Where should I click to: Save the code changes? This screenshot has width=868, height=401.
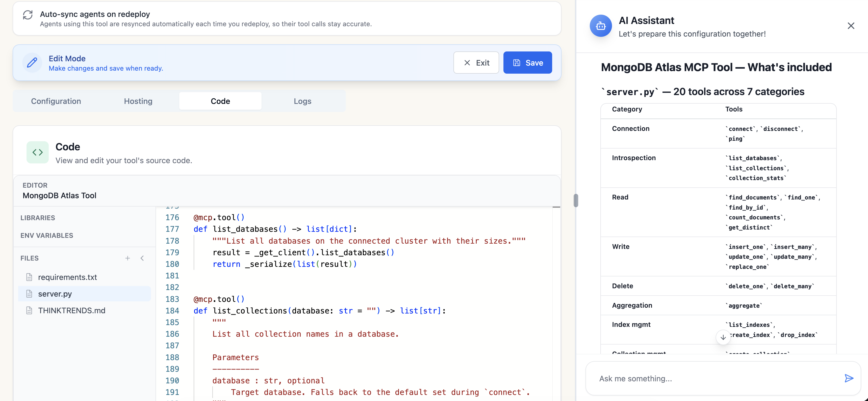pos(528,63)
